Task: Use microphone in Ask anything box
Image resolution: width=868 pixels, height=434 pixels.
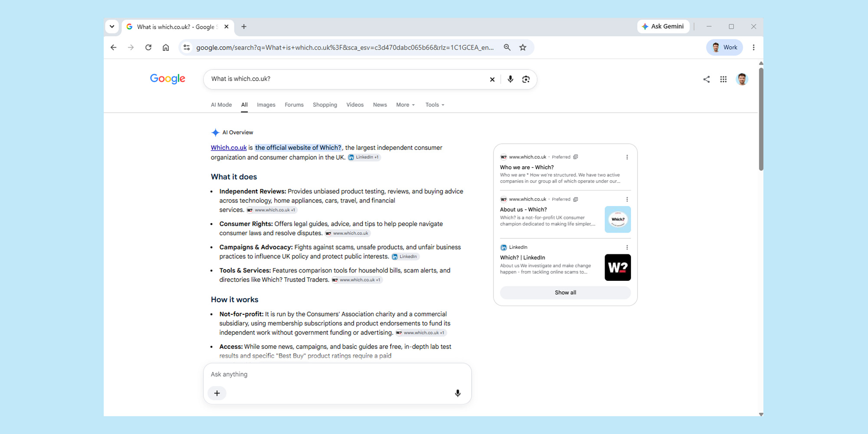Action: coord(457,393)
